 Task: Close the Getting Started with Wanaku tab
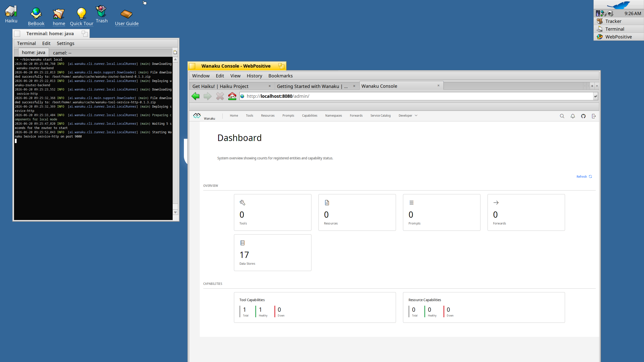354,86
